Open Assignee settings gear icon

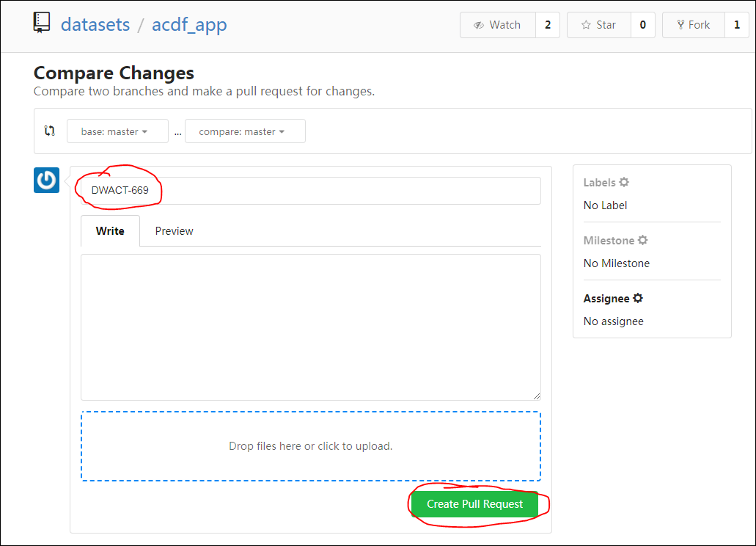point(638,298)
